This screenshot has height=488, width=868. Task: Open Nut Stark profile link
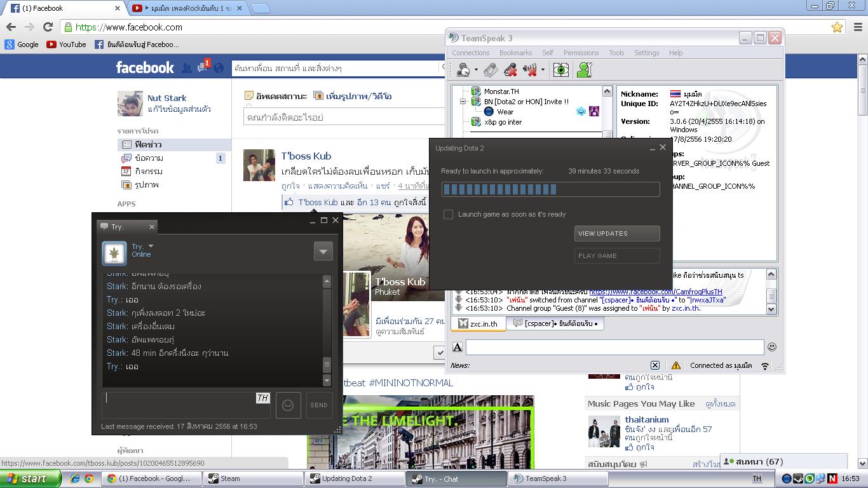pyautogui.click(x=166, y=98)
